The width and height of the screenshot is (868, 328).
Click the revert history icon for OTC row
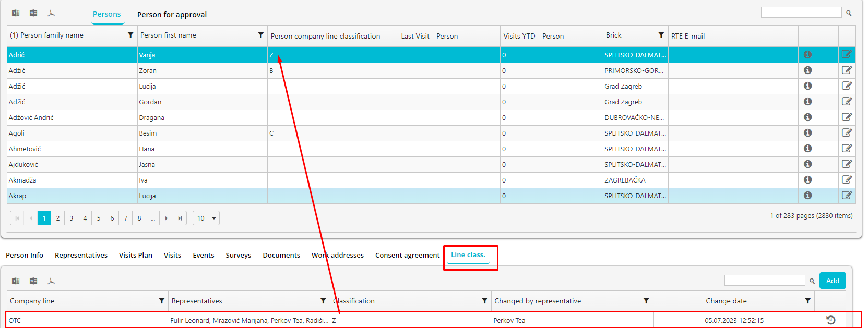pos(830,320)
